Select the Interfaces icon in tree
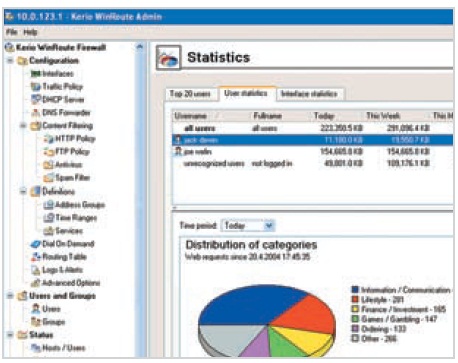This screenshot has width=458, height=363. (x=36, y=74)
